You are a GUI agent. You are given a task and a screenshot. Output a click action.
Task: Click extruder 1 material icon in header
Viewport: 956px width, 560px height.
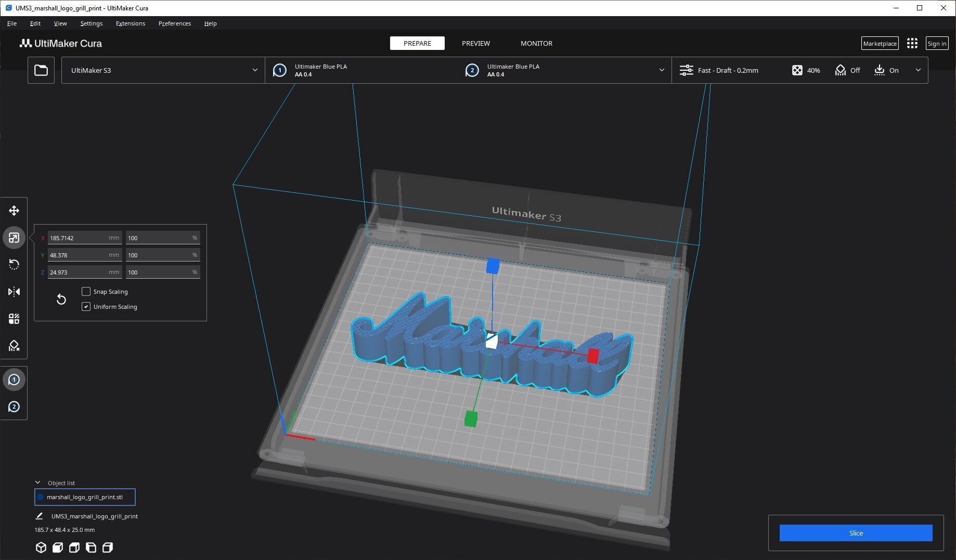280,70
